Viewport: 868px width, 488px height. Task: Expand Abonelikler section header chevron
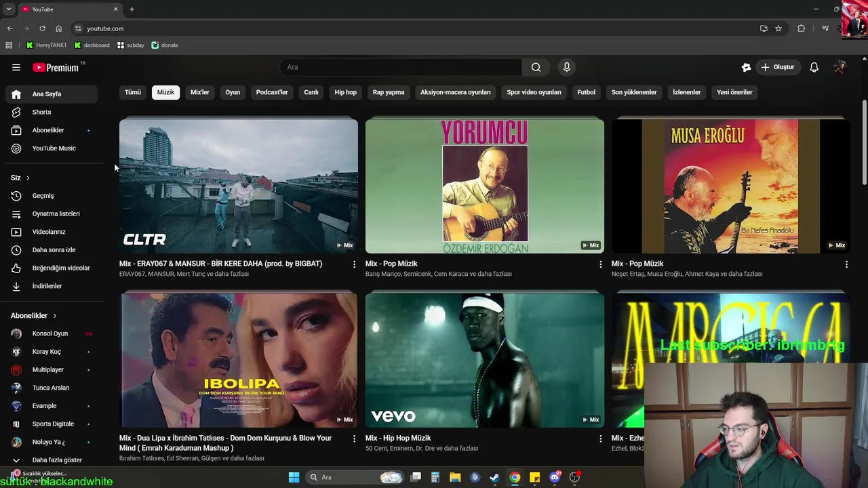(x=55, y=316)
